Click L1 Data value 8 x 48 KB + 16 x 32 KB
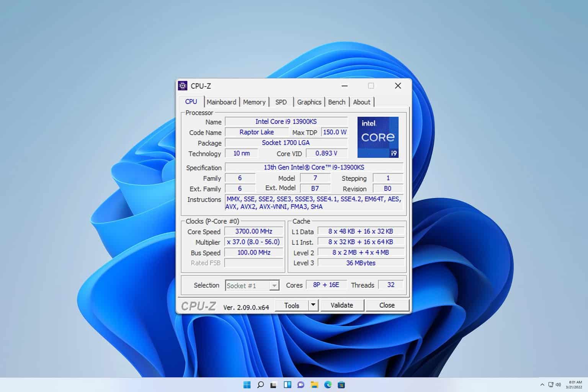588x392 pixels. coord(361,231)
